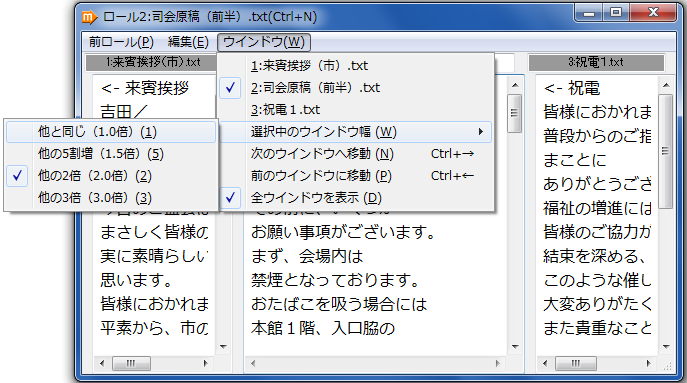Click the 3:祝電1.txt pane header

point(596,63)
